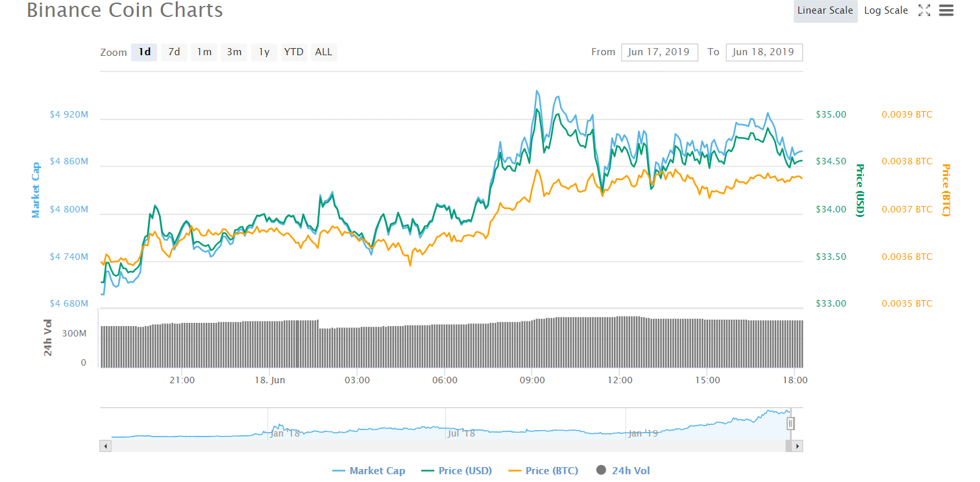Viewport: 980px width, 482px height.
Task: Click the $4 800M axis label
Action: point(69,209)
